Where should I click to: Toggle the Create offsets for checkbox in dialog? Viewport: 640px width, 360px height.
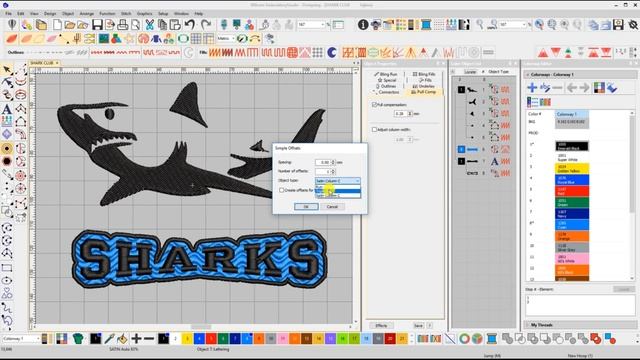click(281, 190)
